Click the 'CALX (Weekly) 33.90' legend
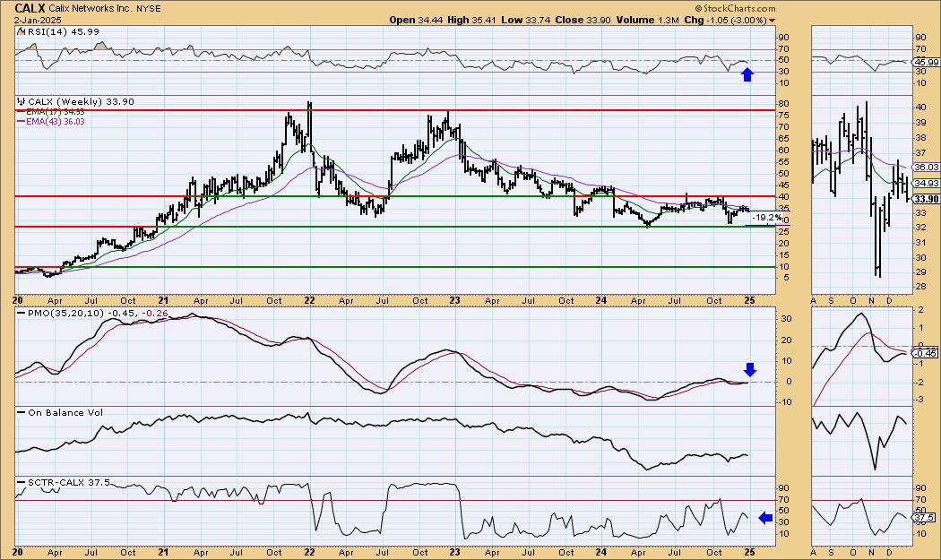This screenshot has width=941, height=560. (x=81, y=102)
